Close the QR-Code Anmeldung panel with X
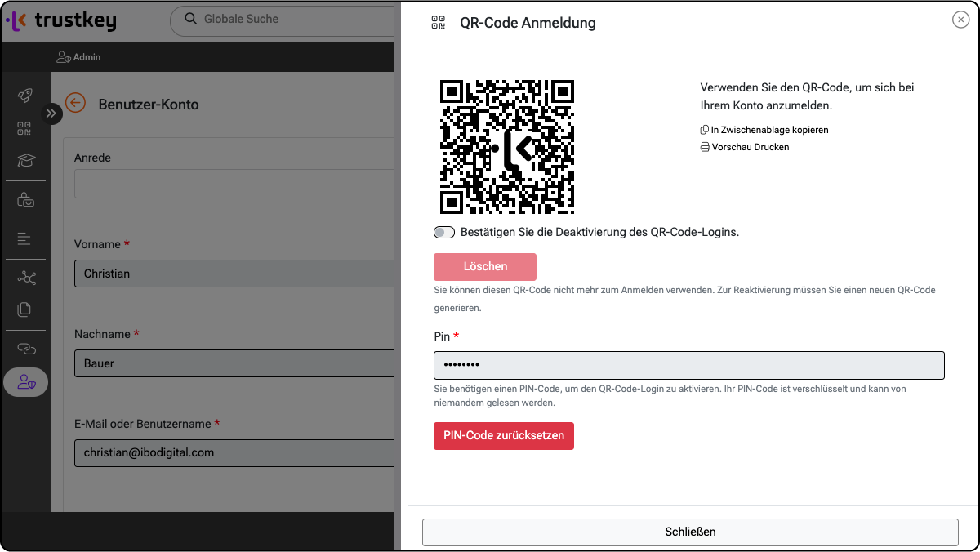This screenshot has width=980, height=552. tap(960, 20)
